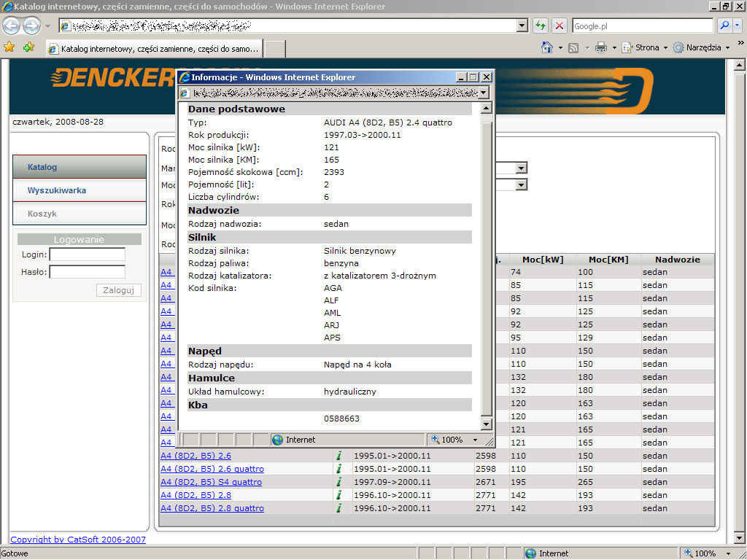This screenshot has width=747, height=560.
Task: Open the zoom dropdown arrow in the main status bar
Action: pos(729,554)
